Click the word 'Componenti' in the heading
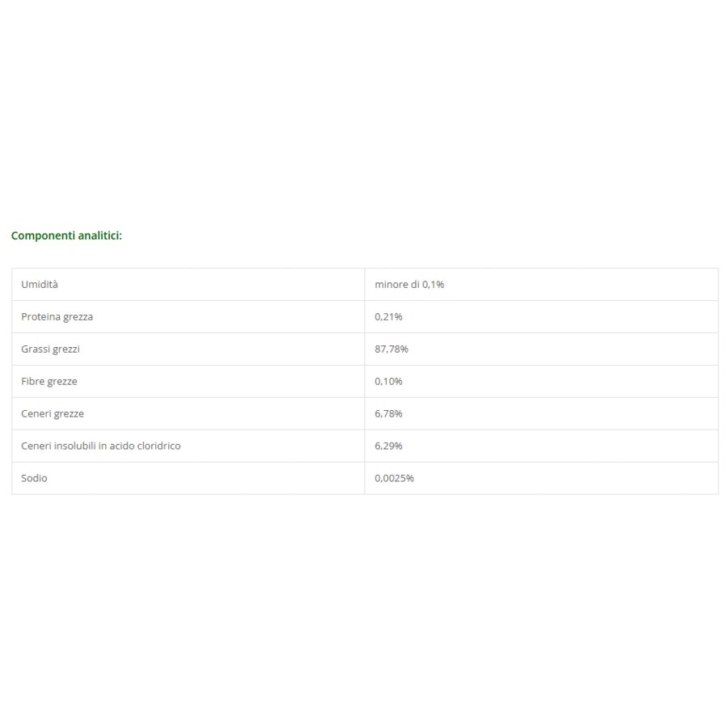 [43, 236]
